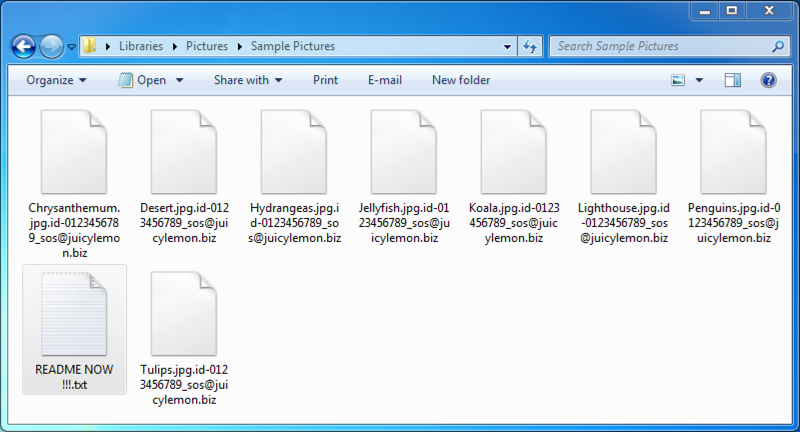
Task: Click the change view icon
Action: click(x=679, y=80)
